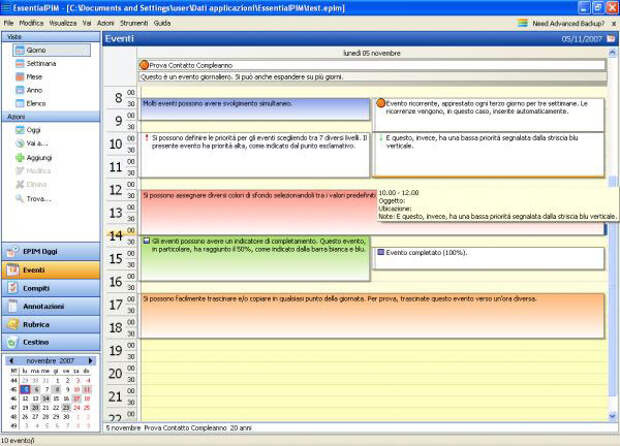This screenshot has width=620, height=446.
Task: Select day 14 in mini calendar
Action: 46,399
